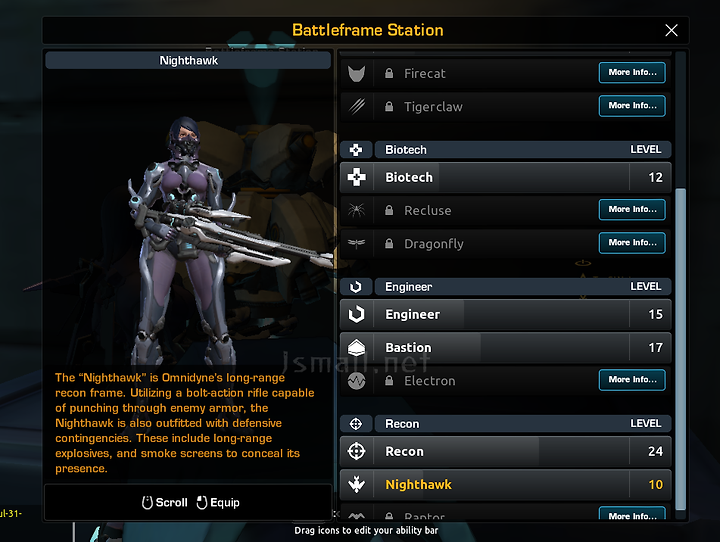The image size is (720, 542).
Task: Open More Info for Firecat
Action: click(x=632, y=73)
